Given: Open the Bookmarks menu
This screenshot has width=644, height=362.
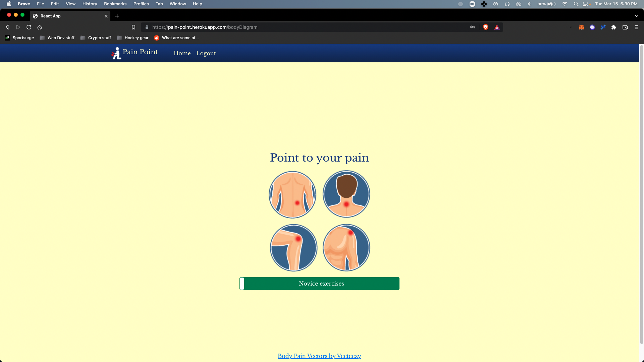Looking at the screenshot, I should click(115, 4).
